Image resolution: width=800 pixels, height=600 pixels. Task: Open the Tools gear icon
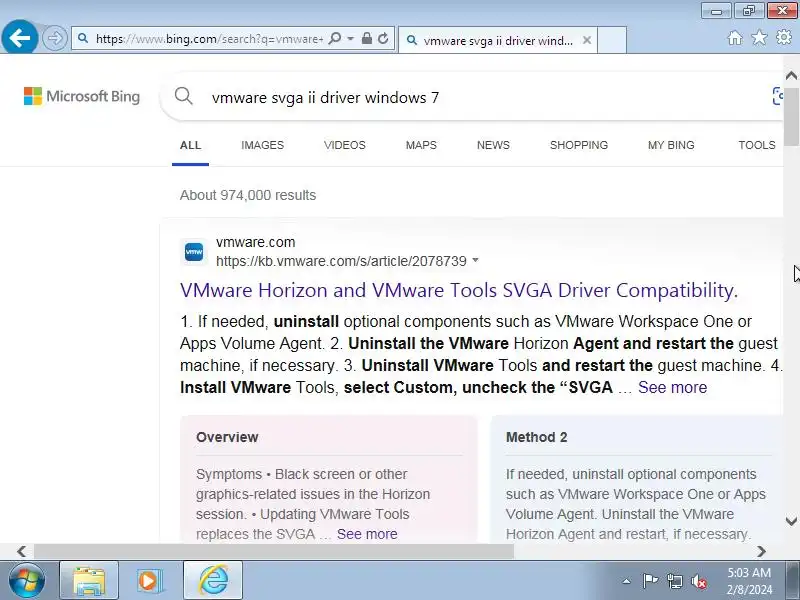click(x=784, y=37)
